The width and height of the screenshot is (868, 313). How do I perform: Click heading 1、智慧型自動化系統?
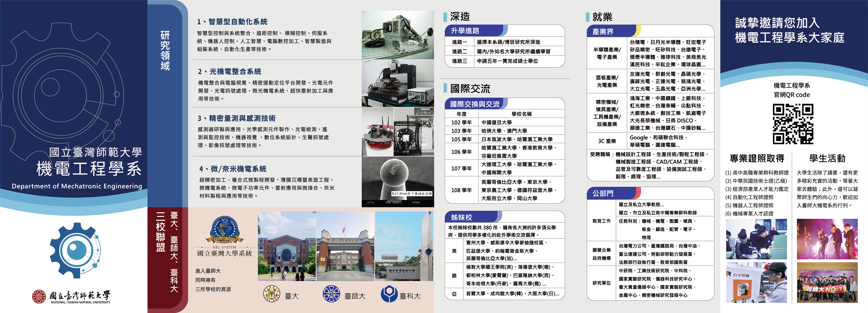(232, 22)
